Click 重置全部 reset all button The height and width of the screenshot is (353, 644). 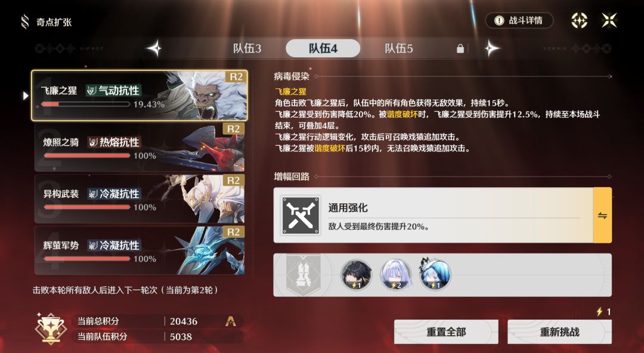(447, 332)
